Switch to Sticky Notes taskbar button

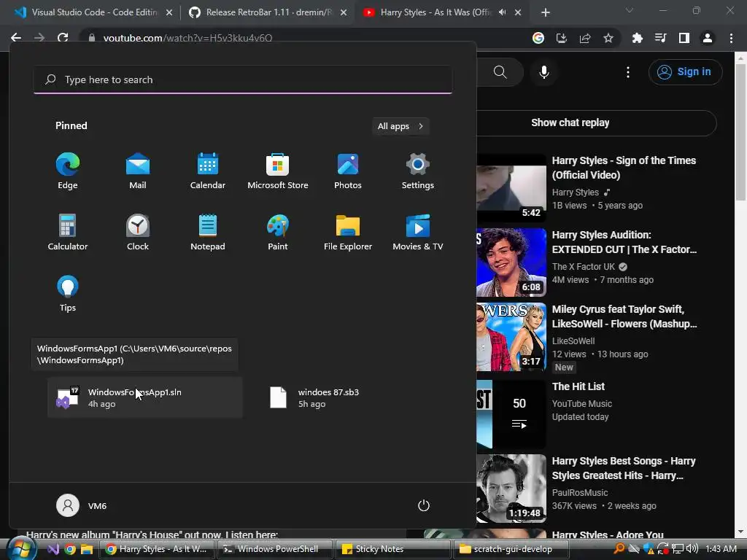click(x=393, y=549)
